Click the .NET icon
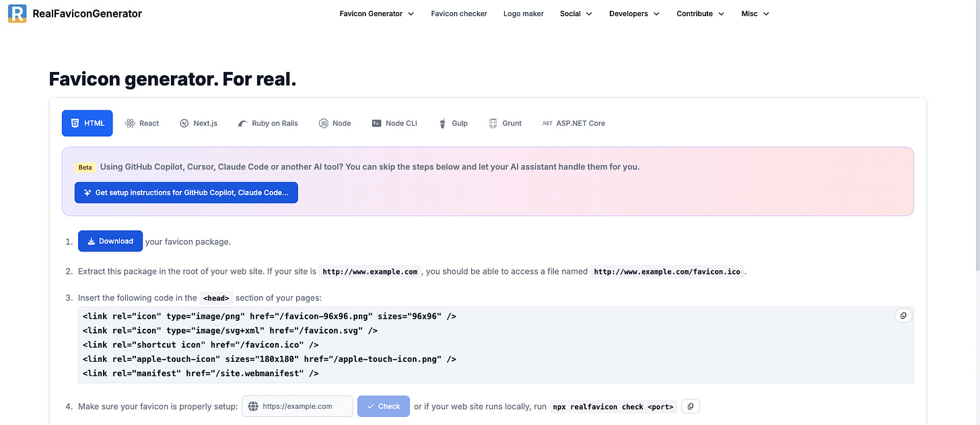Screen dimensions: 980x425 [547, 123]
